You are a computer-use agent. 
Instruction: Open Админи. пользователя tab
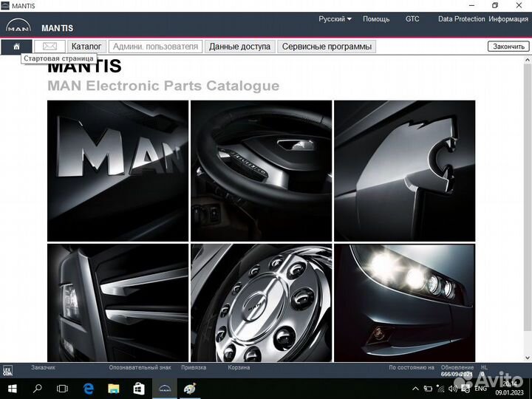(x=155, y=47)
